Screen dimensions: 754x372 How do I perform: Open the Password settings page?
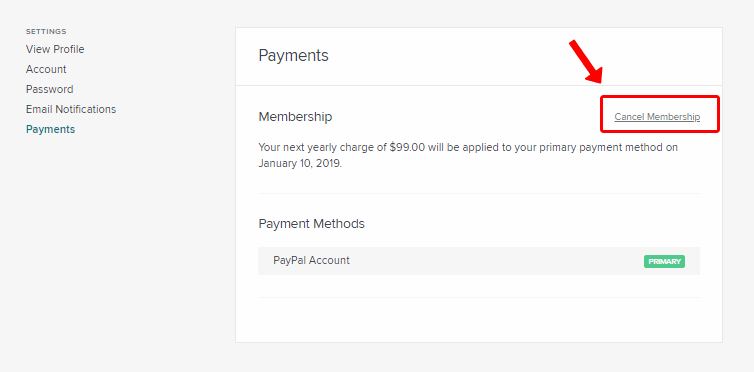[50, 89]
